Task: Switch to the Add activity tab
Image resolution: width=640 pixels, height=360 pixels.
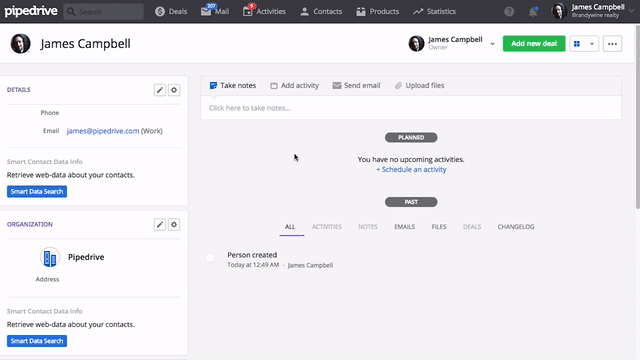Action: coord(294,85)
